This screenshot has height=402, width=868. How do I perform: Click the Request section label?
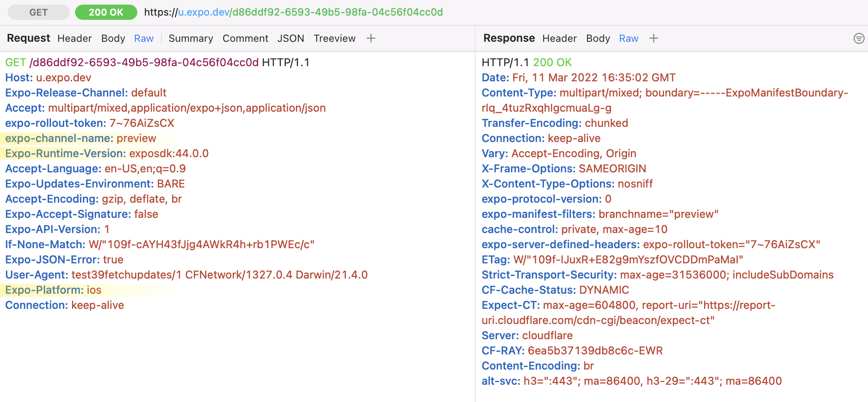(28, 38)
